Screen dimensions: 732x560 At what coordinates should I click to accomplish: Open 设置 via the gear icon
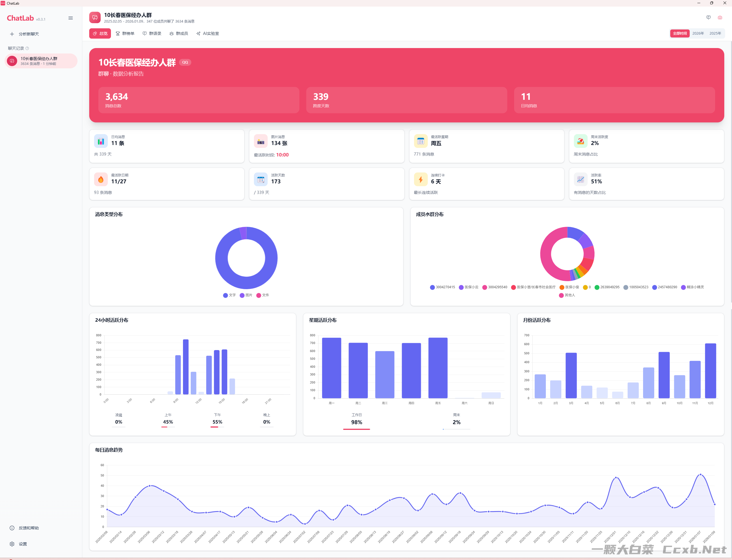[x=12, y=544]
